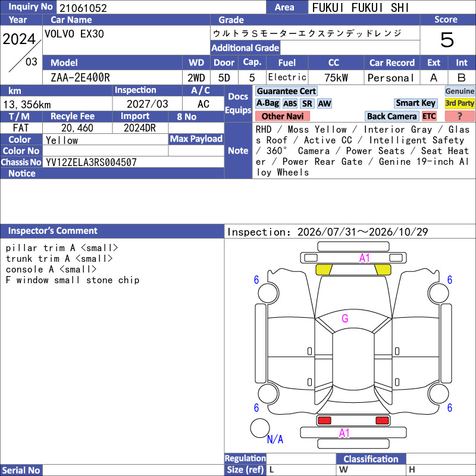
Task: Click the A-Bag equipment badge
Action: (267, 104)
